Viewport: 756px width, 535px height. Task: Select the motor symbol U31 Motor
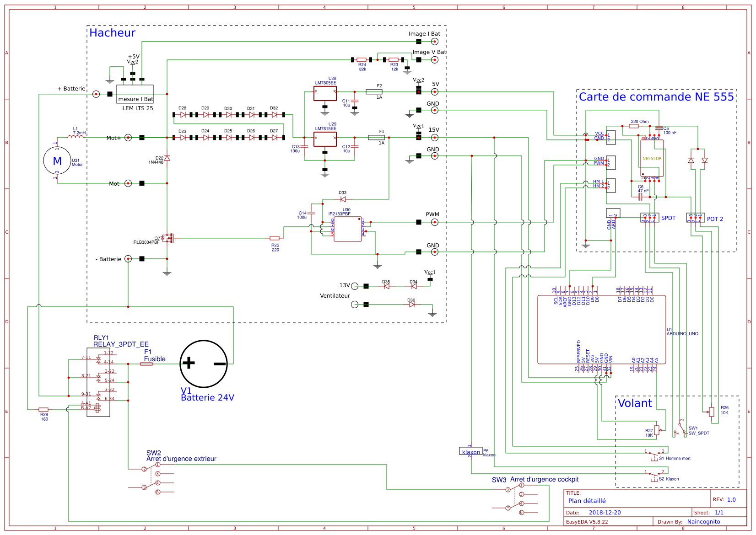[57, 161]
